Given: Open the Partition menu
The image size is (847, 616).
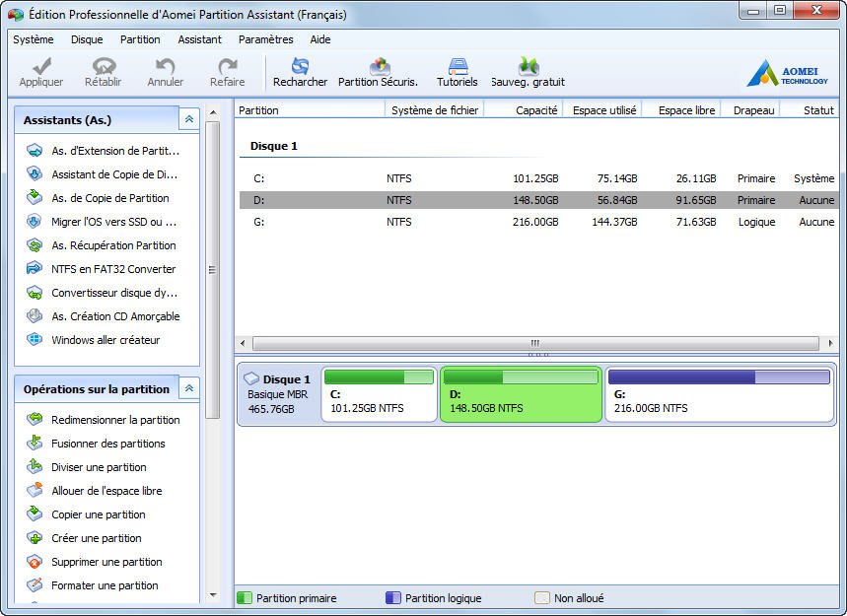Looking at the screenshot, I should click(x=140, y=39).
